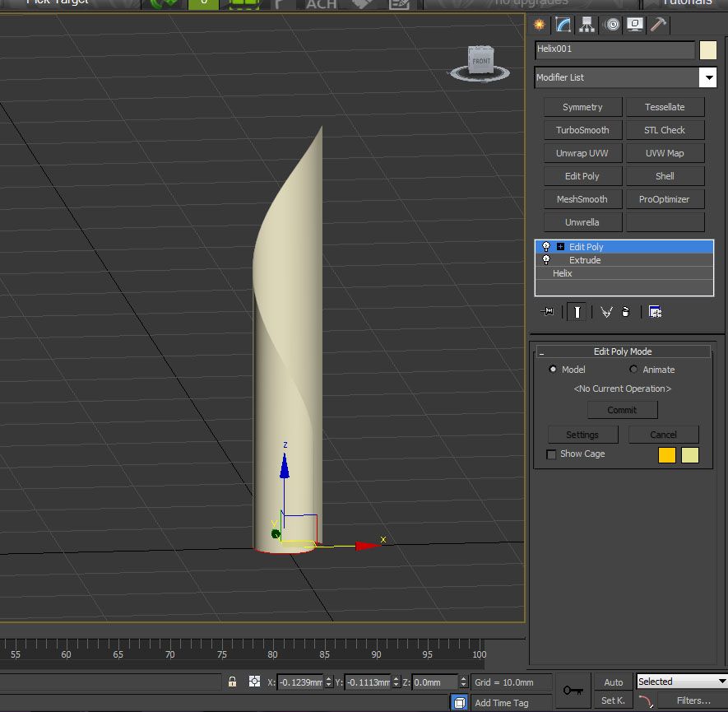
Task: Switch to the Hierarchy panel tab
Action: (587, 25)
